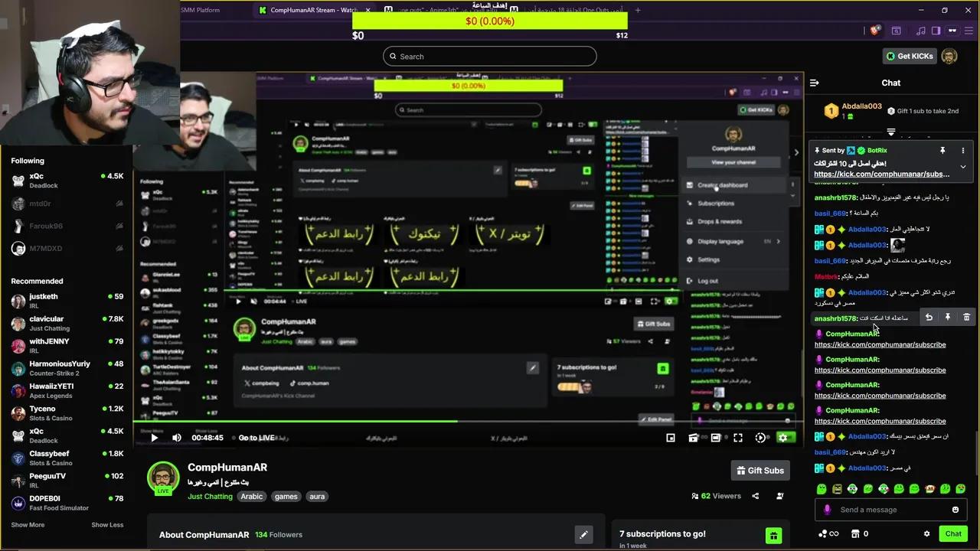
Task: Send with green Chat button
Action: (953, 534)
